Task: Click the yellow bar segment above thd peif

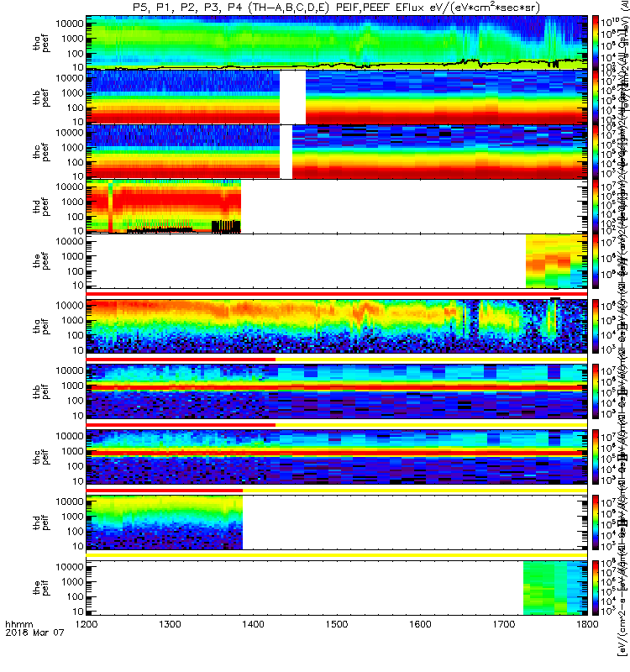Action: coord(415,491)
